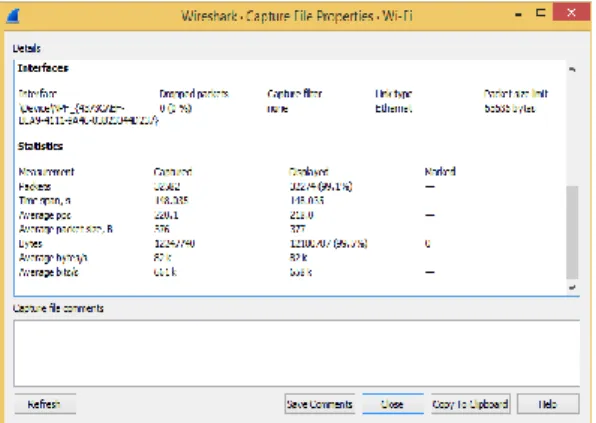The image size is (596, 423).
Task: Click the displayed Bytes value with percentage
Action: [329, 244]
